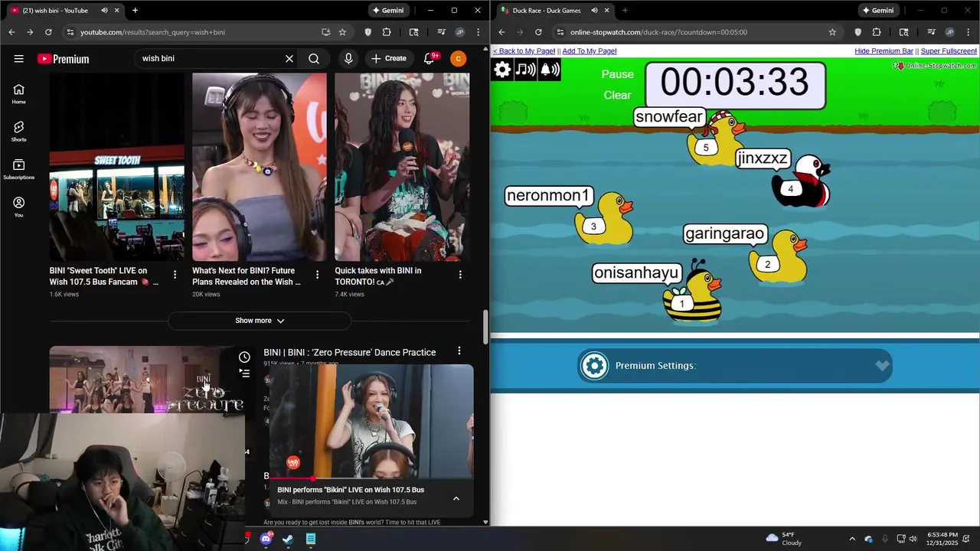Expand shorts shelf with Show more
This screenshot has height=551, width=980.
(x=260, y=321)
